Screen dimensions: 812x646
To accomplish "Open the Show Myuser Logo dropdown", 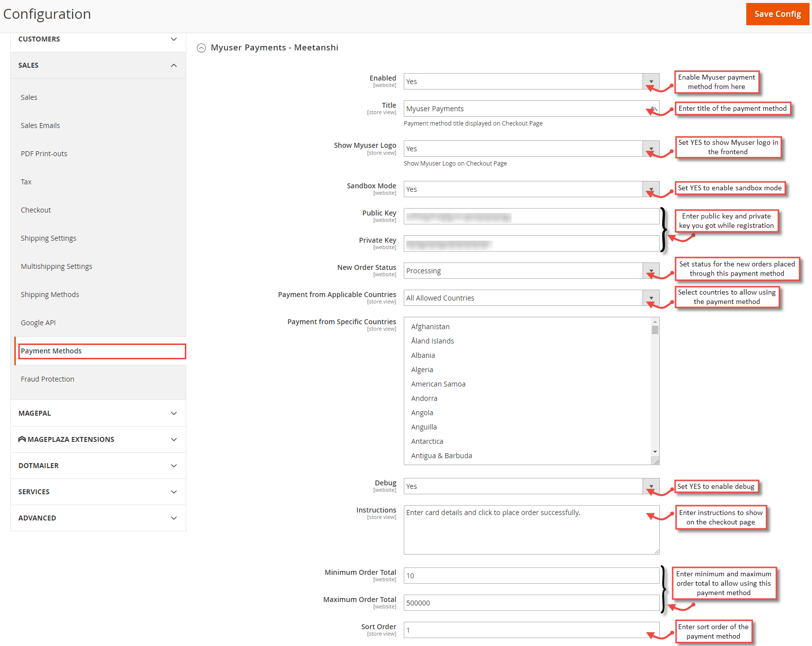I will tap(531, 149).
